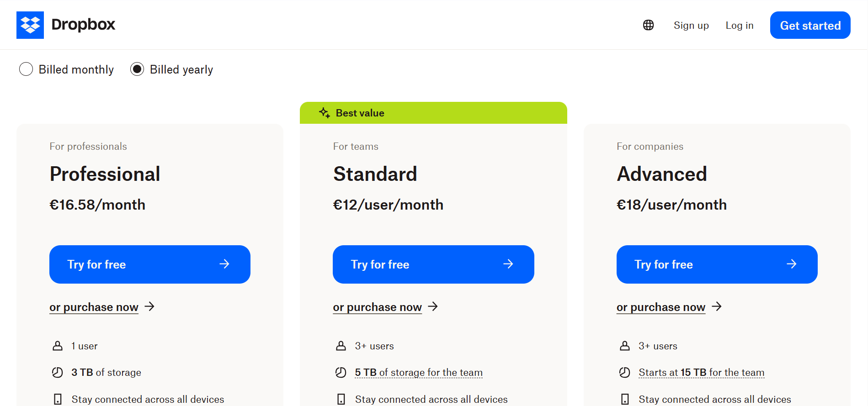Open the Sign up menu item
This screenshot has width=868, height=406.
691,25
